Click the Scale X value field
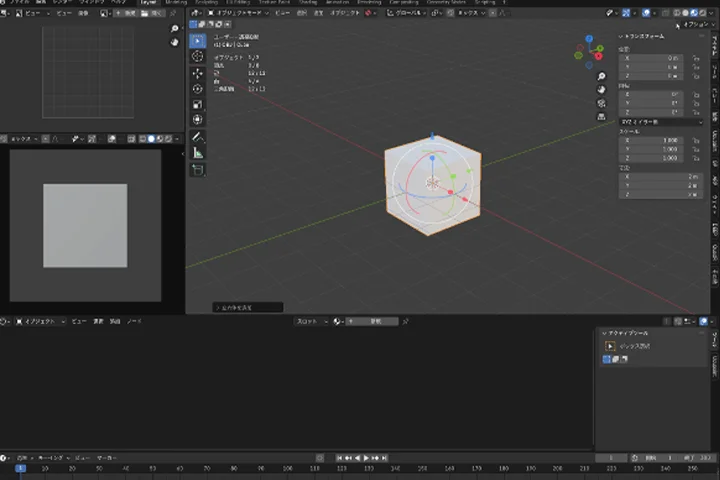This screenshot has height=480, width=720. (x=651, y=141)
